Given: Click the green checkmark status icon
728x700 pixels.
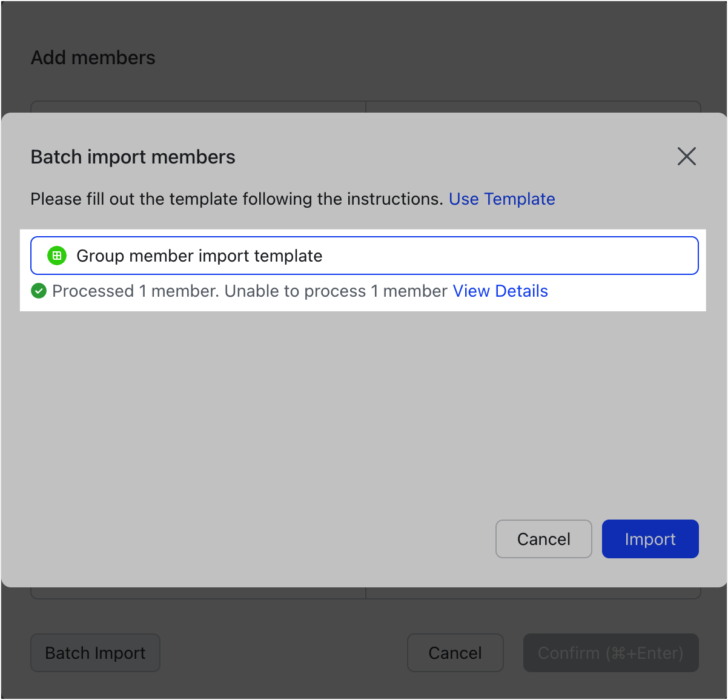Looking at the screenshot, I should point(39,291).
